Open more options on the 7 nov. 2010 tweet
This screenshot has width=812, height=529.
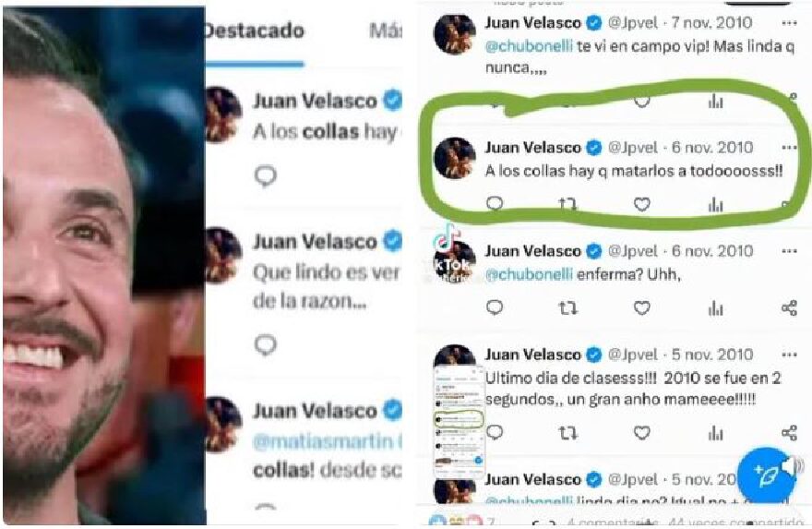pyautogui.click(x=789, y=23)
